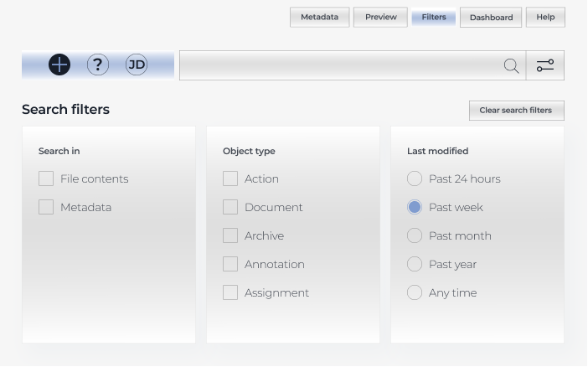Toggle the filter sliders icon
The height and width of the screenshot is (367, 588).
click(545, 65)
